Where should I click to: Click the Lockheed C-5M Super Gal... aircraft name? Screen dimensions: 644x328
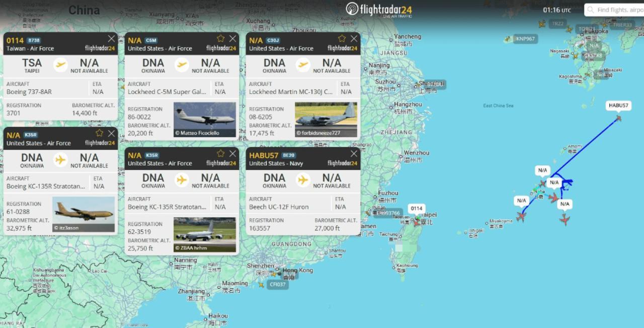click(167, 92)
